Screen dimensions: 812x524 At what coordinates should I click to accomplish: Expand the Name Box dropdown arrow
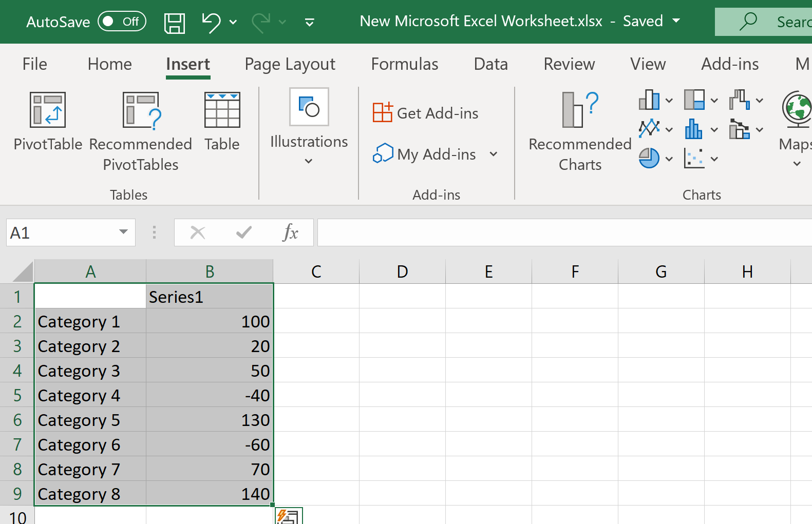123,232
